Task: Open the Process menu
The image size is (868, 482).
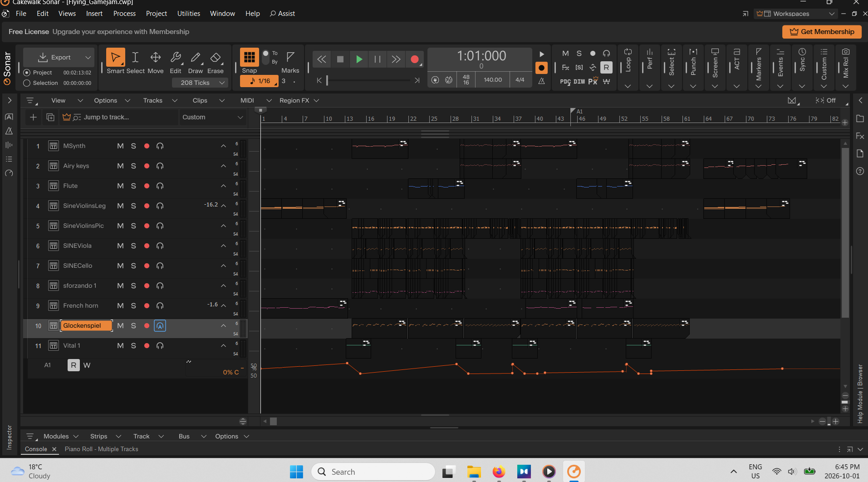Action: click(x=124, y=14)
